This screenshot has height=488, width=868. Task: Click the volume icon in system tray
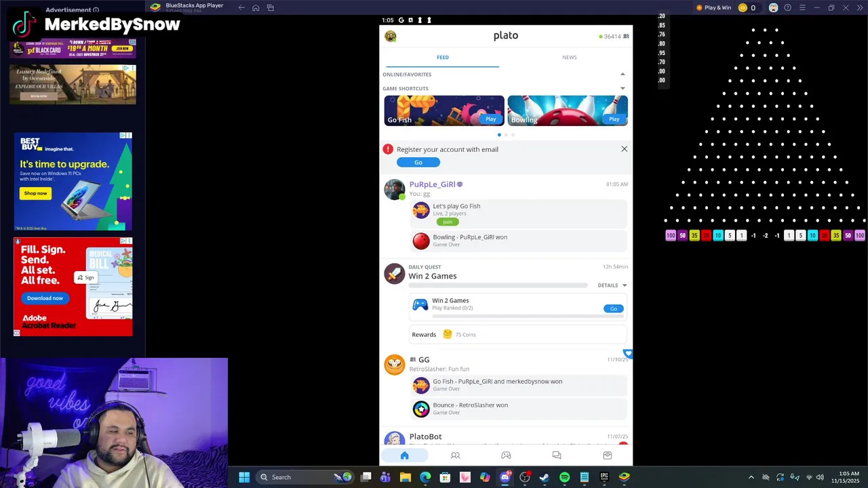[x=820, y=477]
